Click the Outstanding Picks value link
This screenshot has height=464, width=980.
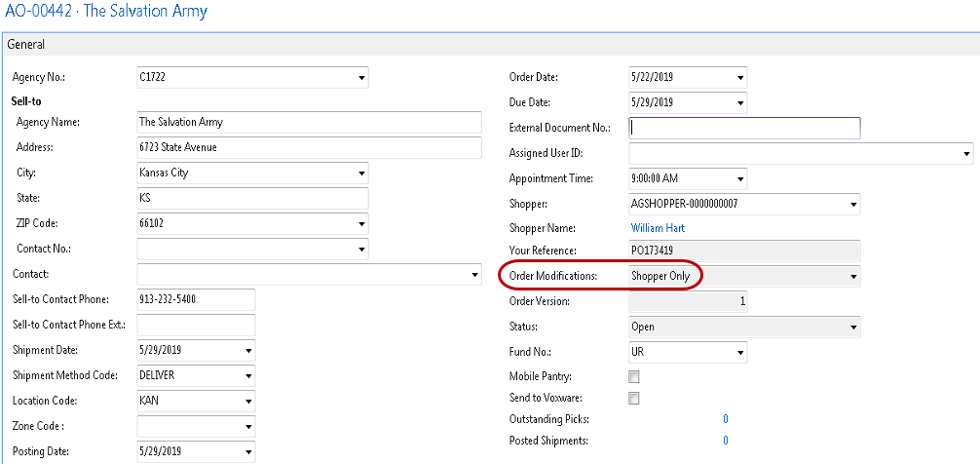725,419
